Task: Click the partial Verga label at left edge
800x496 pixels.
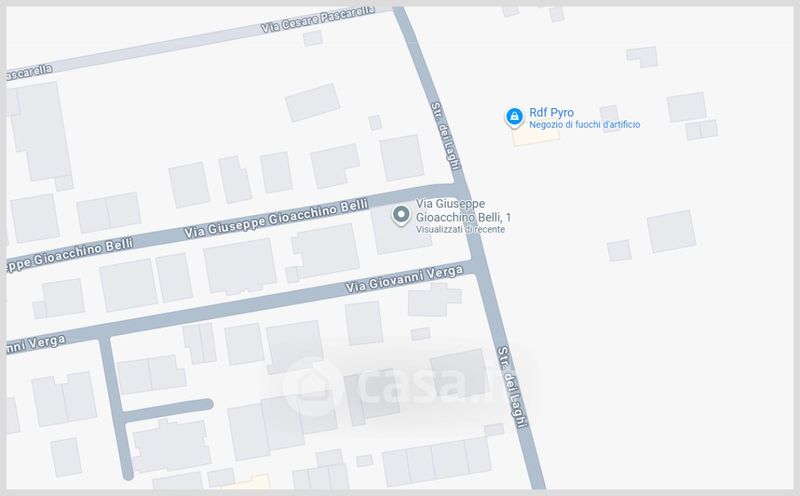Action: [x=36, y=344]
